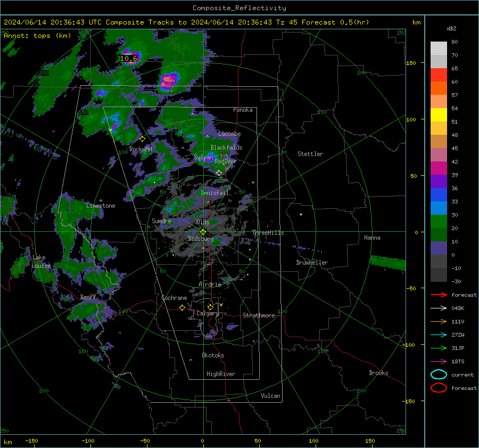Click the cyan current ellipse icon
The width and height of the screenshot is (479, 448).
pos(439,374)
